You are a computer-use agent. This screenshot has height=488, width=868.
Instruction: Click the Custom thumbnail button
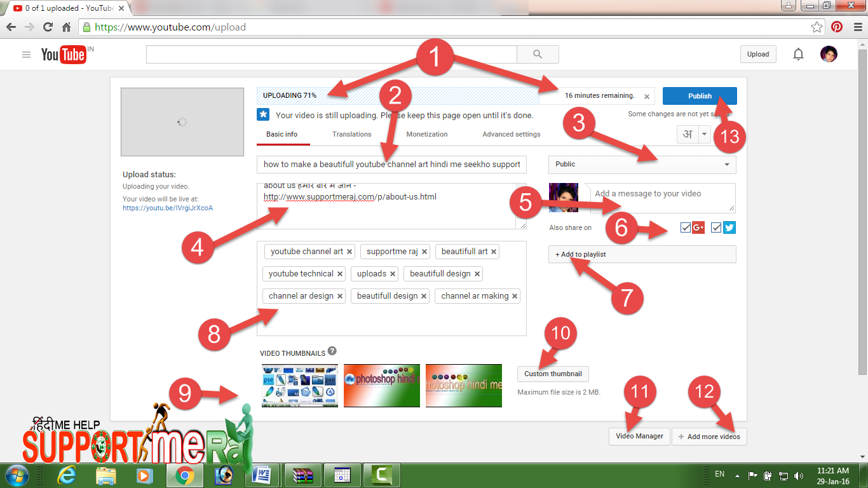click(x=553, y=374)
